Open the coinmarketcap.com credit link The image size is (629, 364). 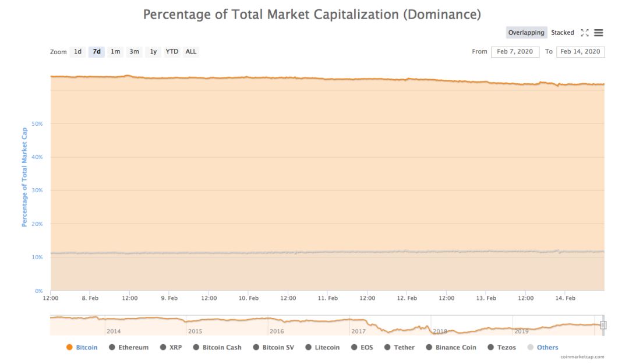[x=582, y=357]
